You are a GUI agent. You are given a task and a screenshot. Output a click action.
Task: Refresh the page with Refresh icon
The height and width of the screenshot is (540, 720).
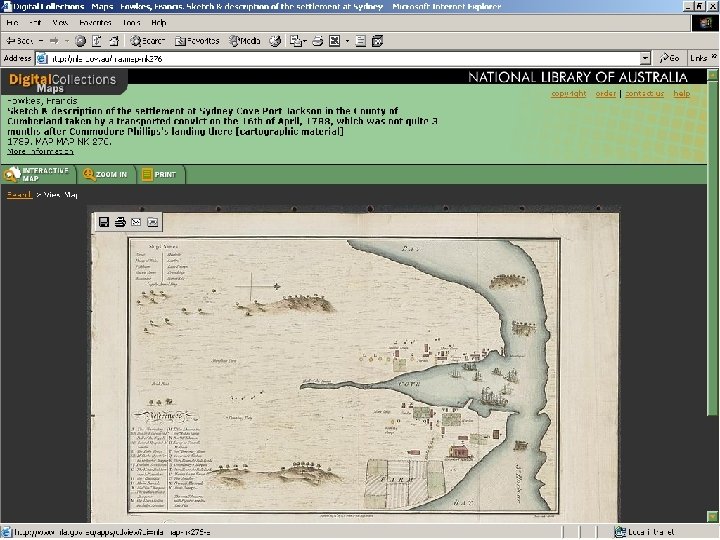coord(97,41)
